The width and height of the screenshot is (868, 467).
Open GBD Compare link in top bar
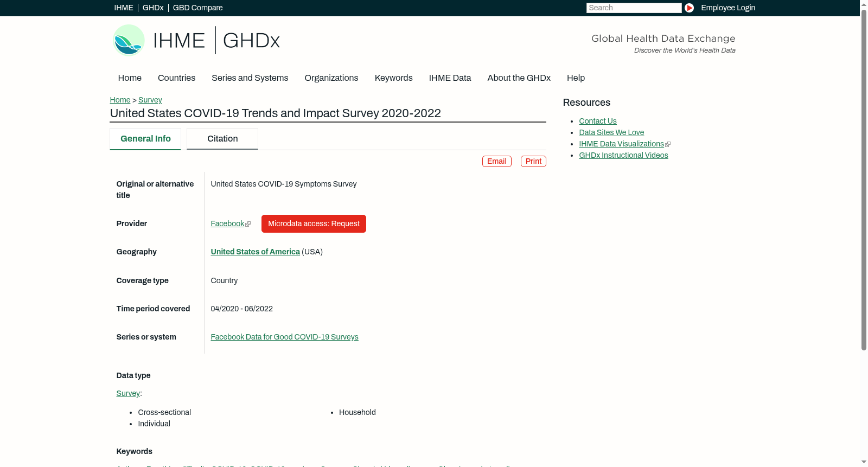coord(197,8)
